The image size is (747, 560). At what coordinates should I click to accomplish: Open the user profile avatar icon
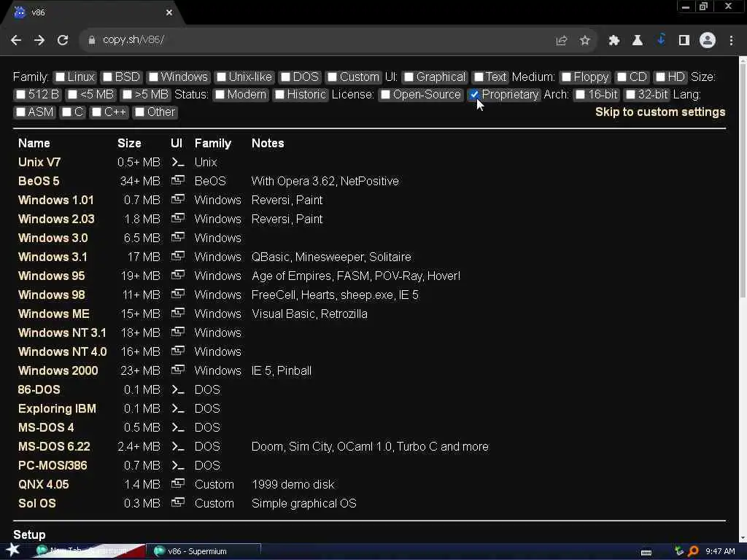click(x=708, y=41)
